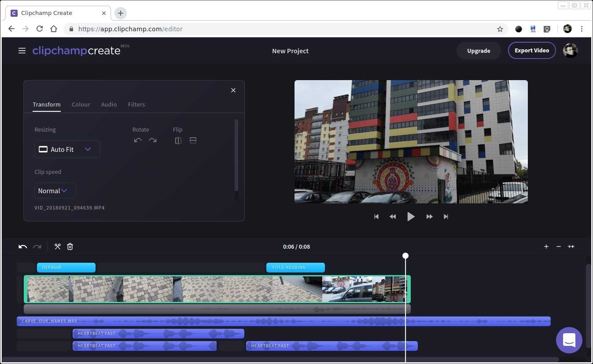Switch to the Transform tab
The image size is (593, 364).
(x=47, y=104)
